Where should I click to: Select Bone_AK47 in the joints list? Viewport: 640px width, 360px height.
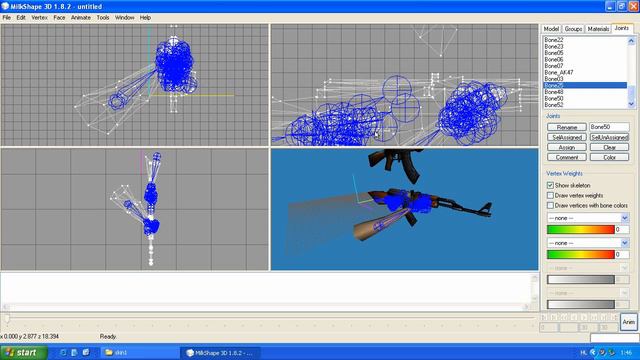585,72
